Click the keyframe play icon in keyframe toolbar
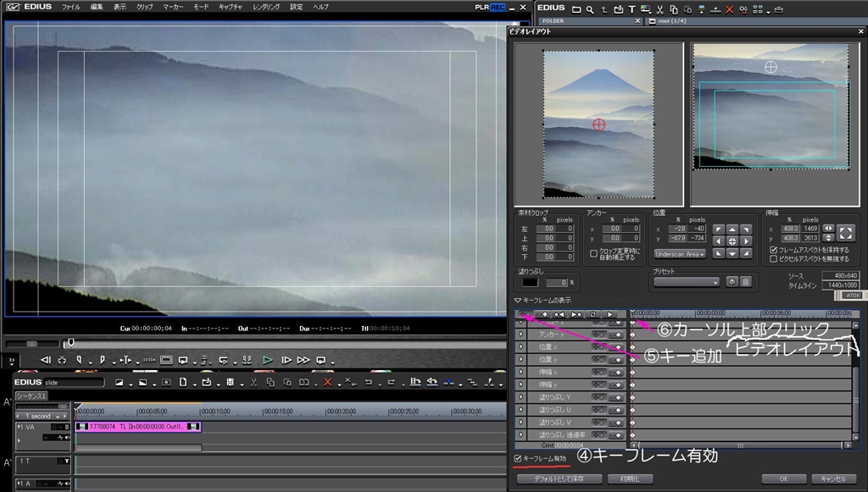This screenshot has height=492, width=868. (x=609, y=314)
